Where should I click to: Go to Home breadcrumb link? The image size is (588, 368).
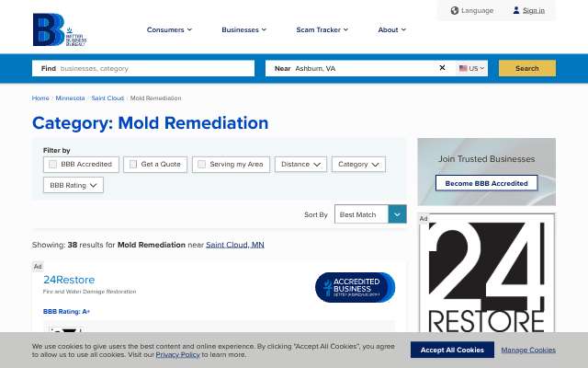40,98
